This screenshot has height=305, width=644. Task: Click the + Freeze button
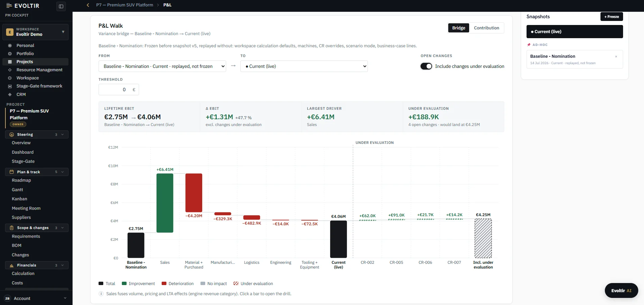[x=612, y=17]
